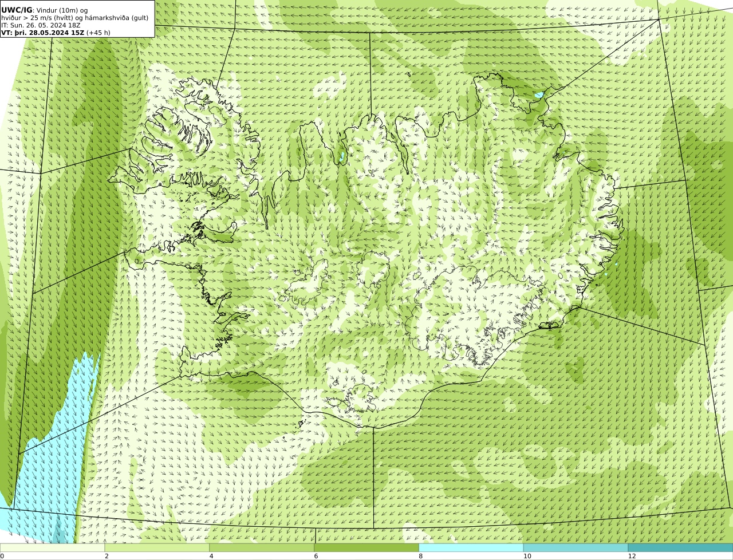This screenshot has width=733, height=560.
Task: Click the teal legend swatch above 12
Action: [x=680, y=548]
